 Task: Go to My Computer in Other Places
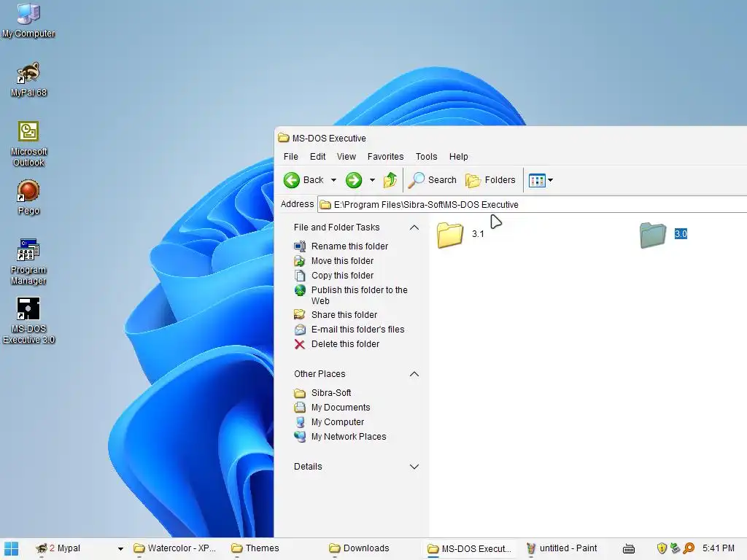pos(337,422)
